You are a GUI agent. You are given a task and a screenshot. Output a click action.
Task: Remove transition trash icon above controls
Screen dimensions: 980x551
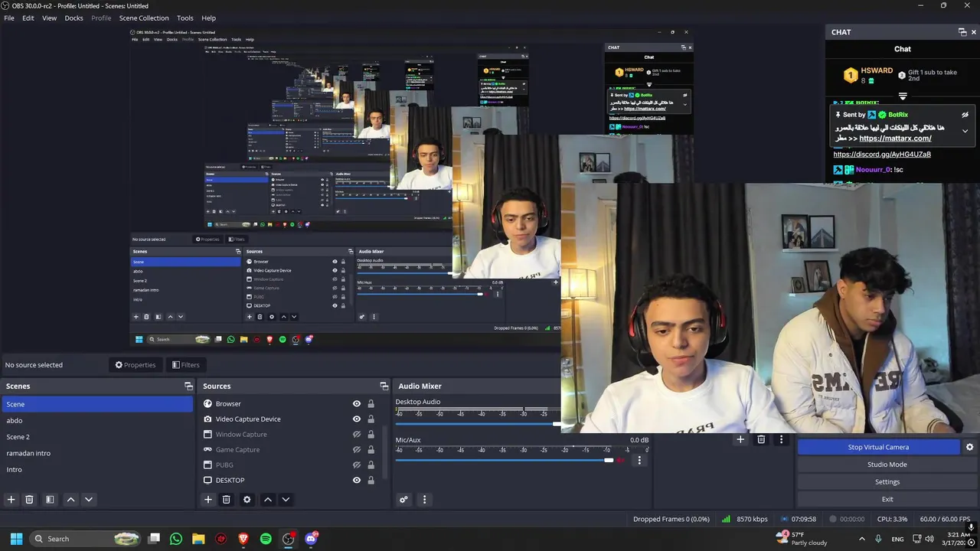[x=761, y=439]
